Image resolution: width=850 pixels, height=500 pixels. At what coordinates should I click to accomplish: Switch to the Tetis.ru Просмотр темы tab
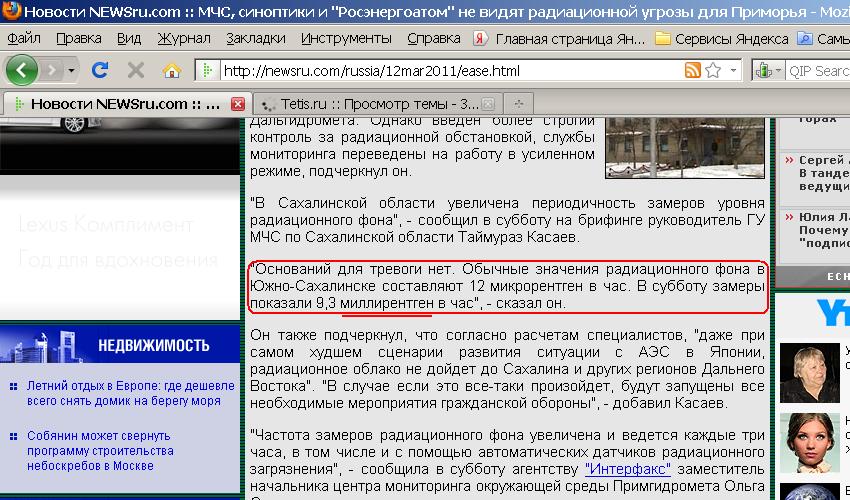377,104
